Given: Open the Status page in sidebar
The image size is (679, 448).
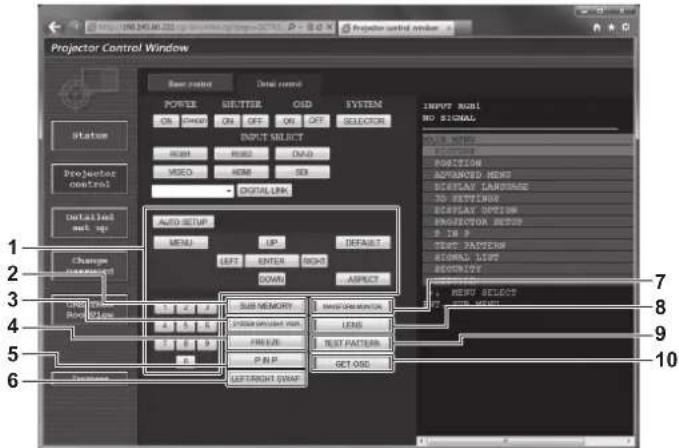Looking at the screenshot, I should click(90, 135).
